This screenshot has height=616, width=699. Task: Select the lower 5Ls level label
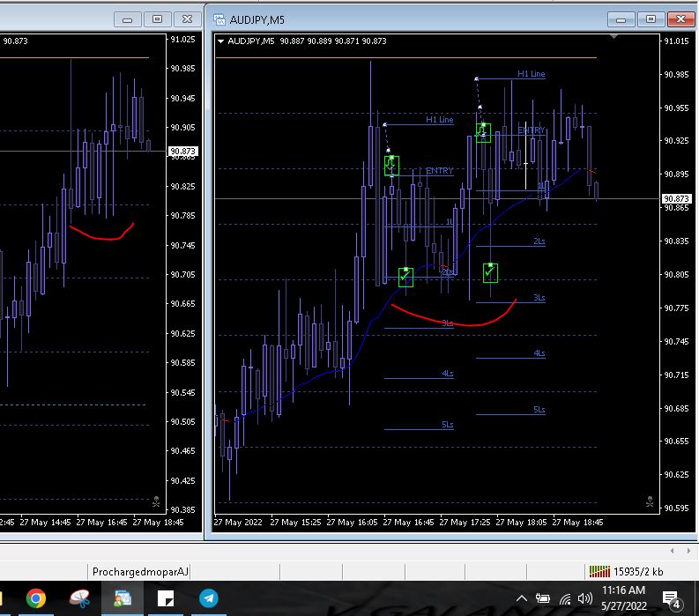(448, 425)
